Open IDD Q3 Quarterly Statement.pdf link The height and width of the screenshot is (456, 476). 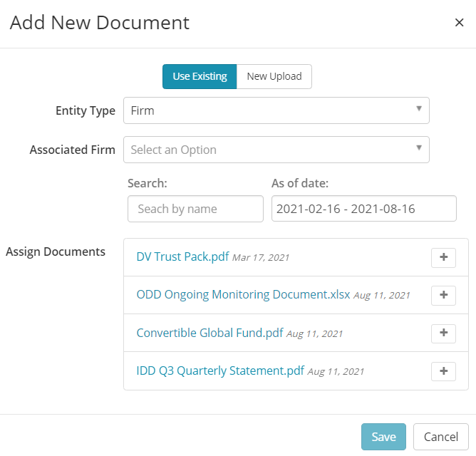click(220, 370)
